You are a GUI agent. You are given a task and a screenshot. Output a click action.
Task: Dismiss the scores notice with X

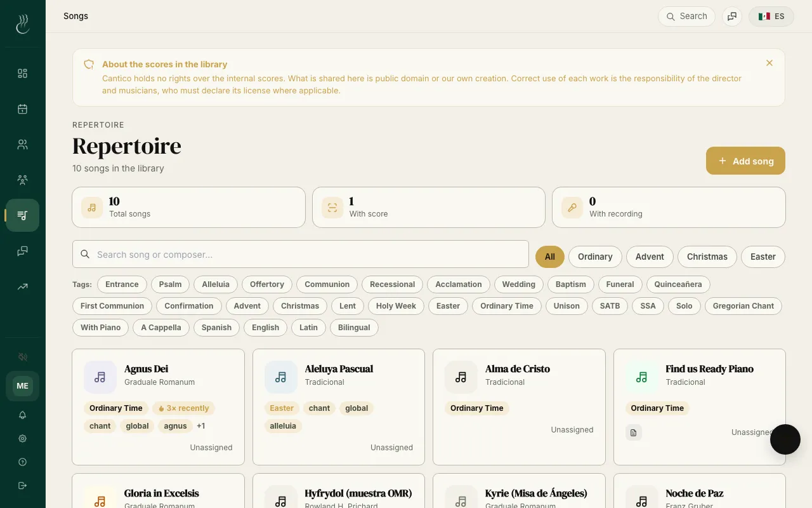769,63
